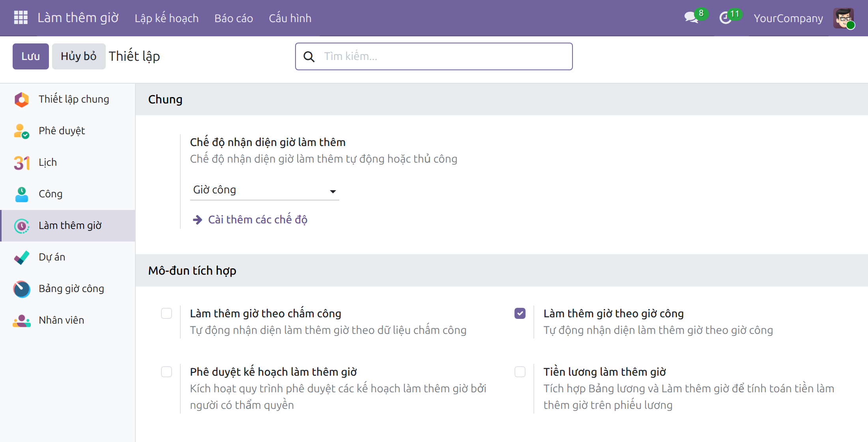Select Phê duyệt settings tab label

(62, 131)
